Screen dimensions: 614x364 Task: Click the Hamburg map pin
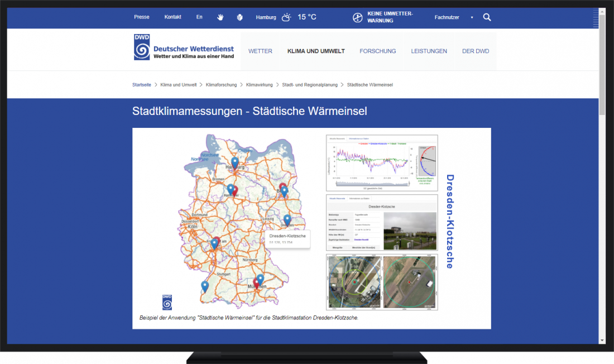(234, 161)
